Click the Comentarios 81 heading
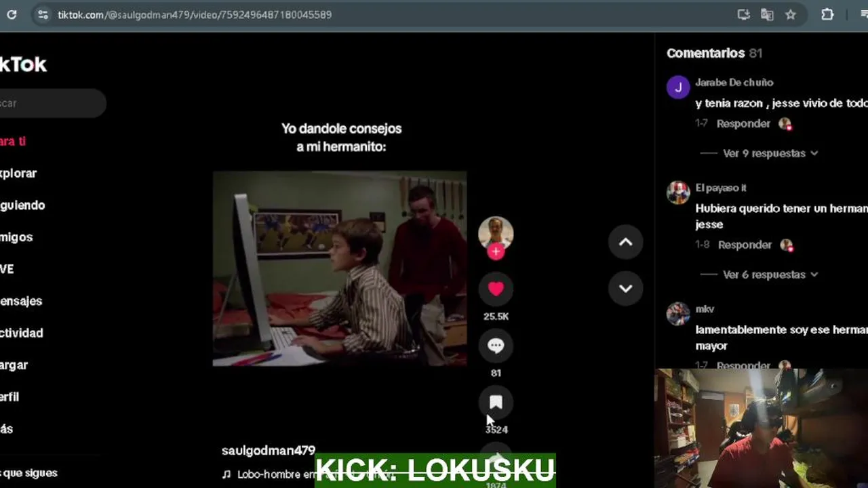The height and width of the screenshot is (488, 868). pyautogui.click(x=715, y=53)
